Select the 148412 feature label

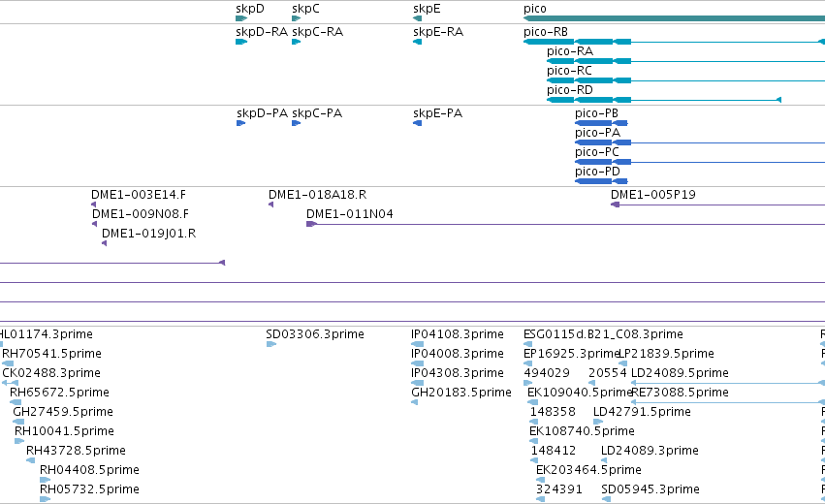click(x=553, y=452)
